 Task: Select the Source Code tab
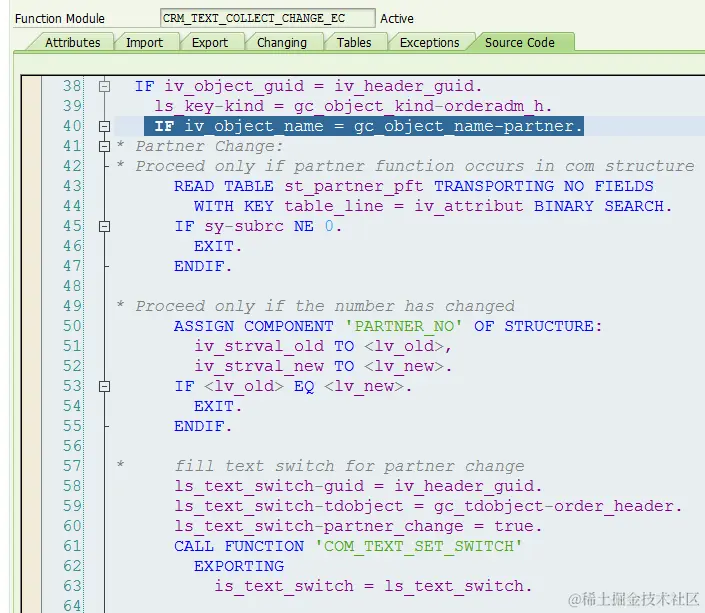coord(519,42)
